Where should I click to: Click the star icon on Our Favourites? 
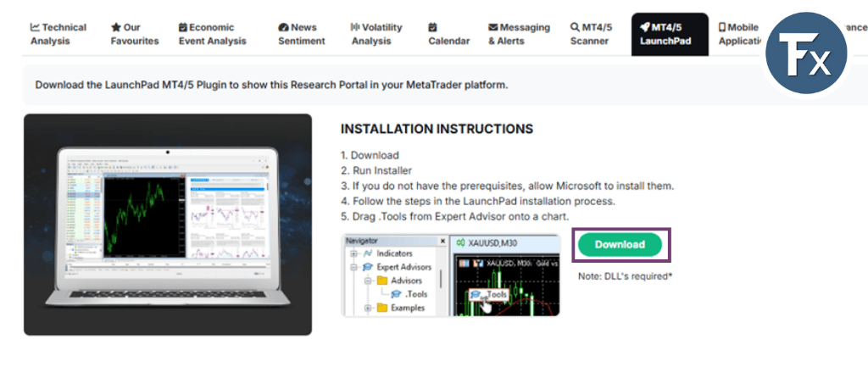(x=115, y=28)
